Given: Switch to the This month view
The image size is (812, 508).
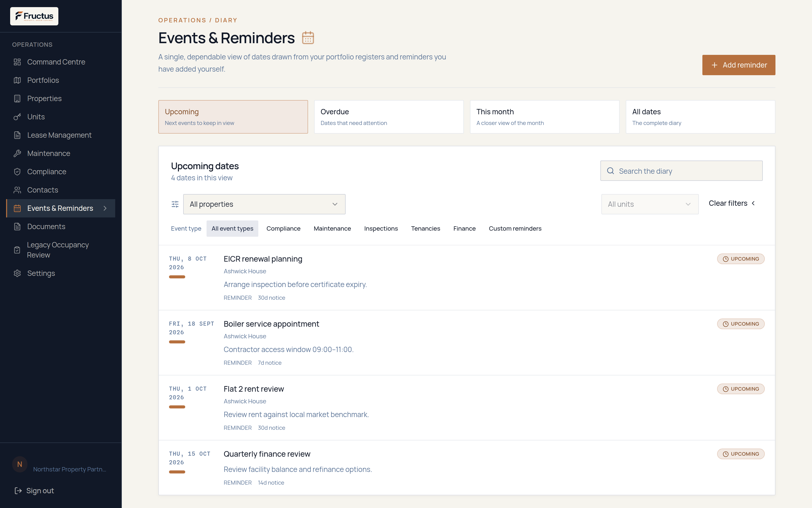Looking at the screenshot, I should [544, 117].
